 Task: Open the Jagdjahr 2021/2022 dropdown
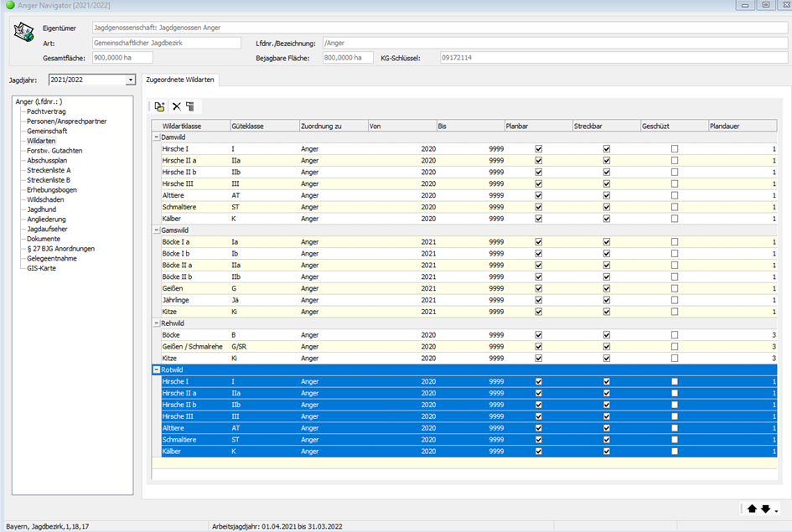(x=130, y=80)
